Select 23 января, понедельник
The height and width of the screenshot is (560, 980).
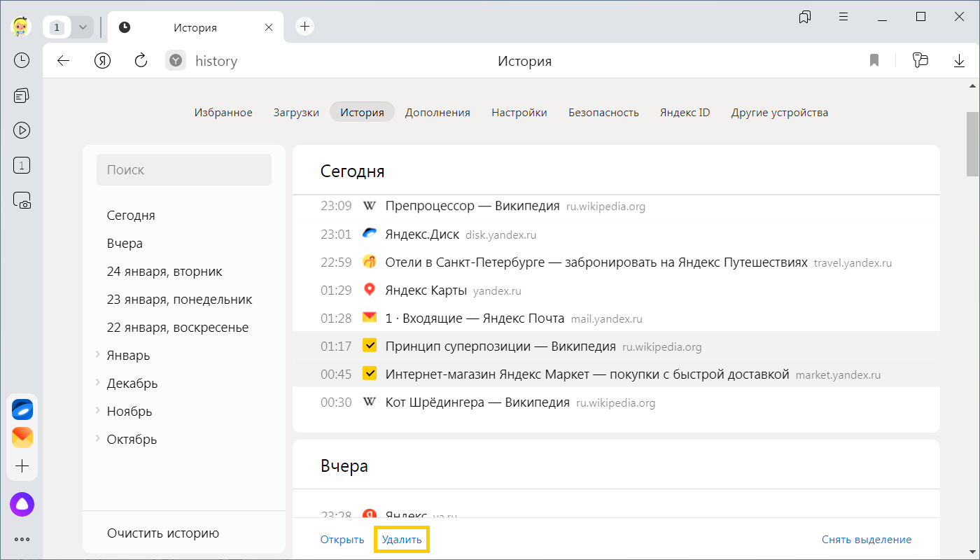pyautogui.click(x=179, y=299)
